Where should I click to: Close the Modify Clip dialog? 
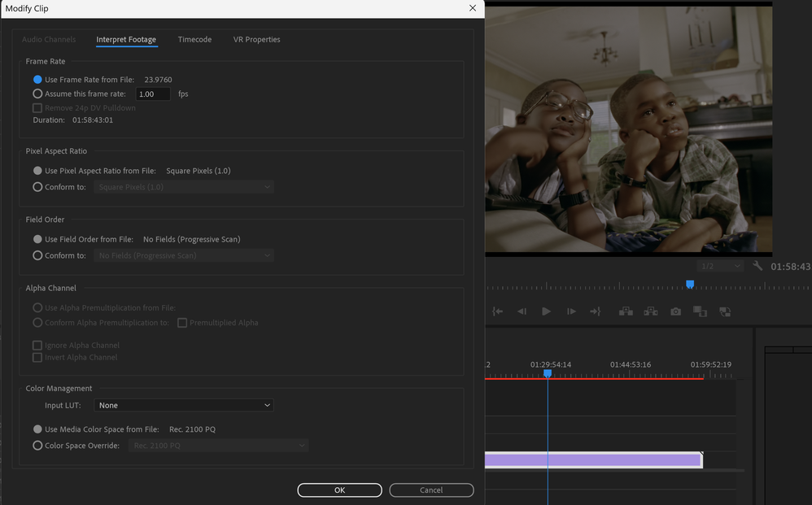(472, 8)
